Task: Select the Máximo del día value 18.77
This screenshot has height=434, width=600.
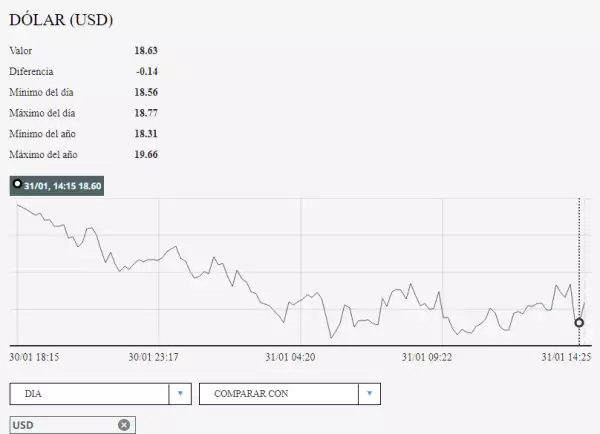Action: pos(146,113)
